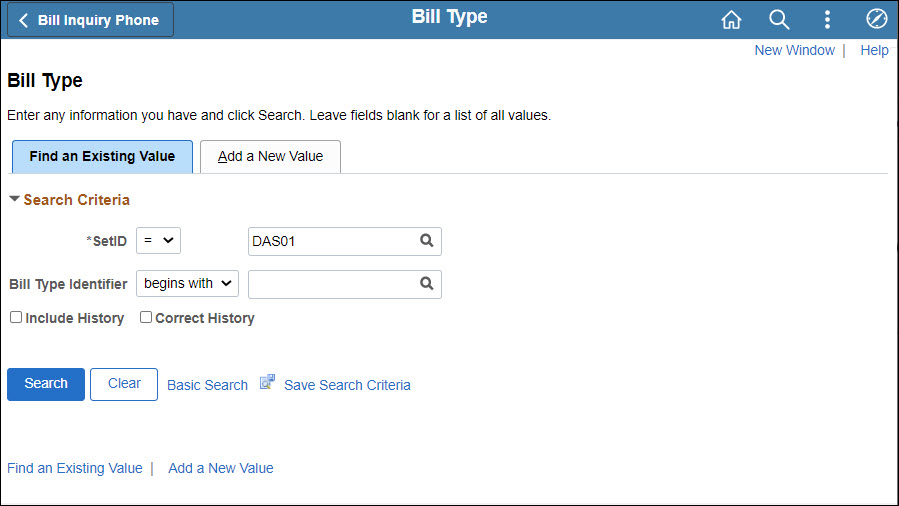This screenshot has height=506, width=899.
Task: Select the Find an Existing Value tab
Action: click(102, 156)
